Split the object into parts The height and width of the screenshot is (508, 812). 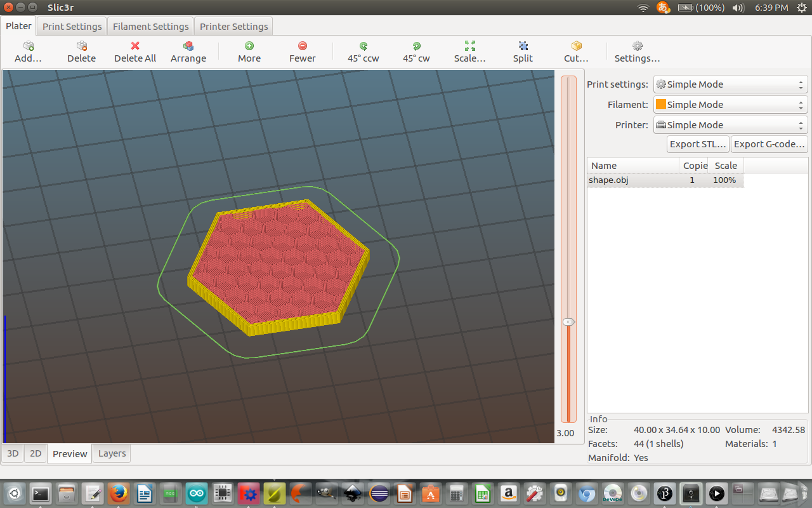click(x=523, y=46)
